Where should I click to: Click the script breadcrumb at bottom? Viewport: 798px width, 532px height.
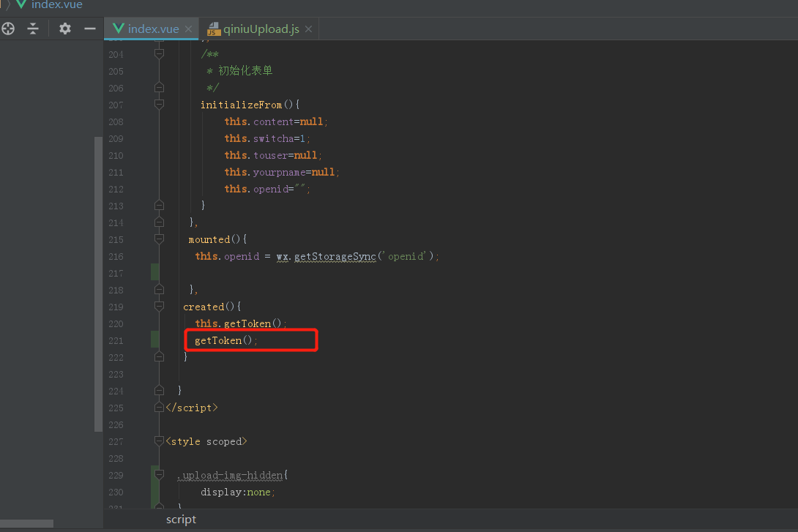click(x=181, y=520)
